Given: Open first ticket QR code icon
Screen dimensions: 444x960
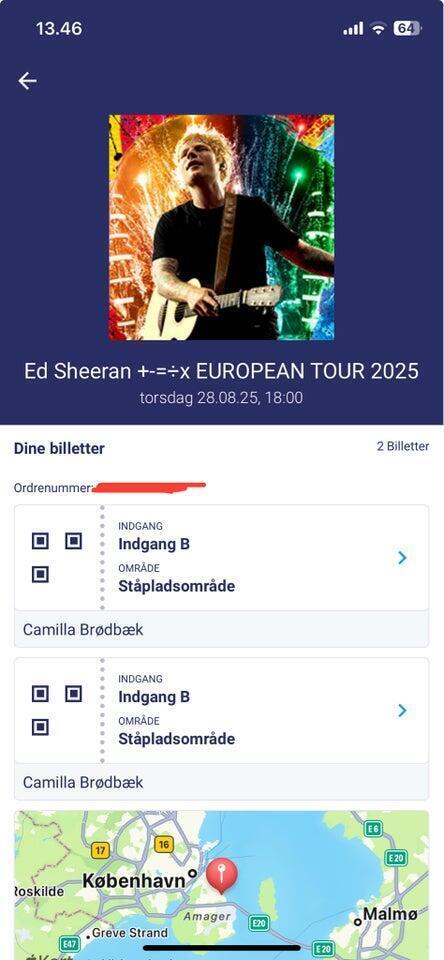Looking at the screenshot, I should tap(56, 558).
